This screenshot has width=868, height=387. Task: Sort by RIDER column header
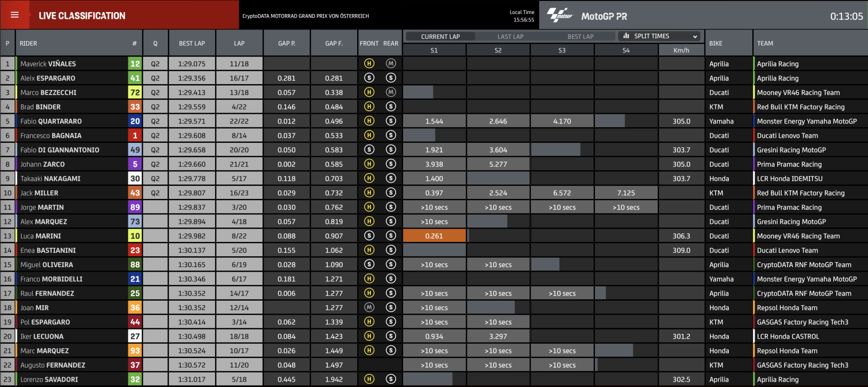(x=28, y=43)
